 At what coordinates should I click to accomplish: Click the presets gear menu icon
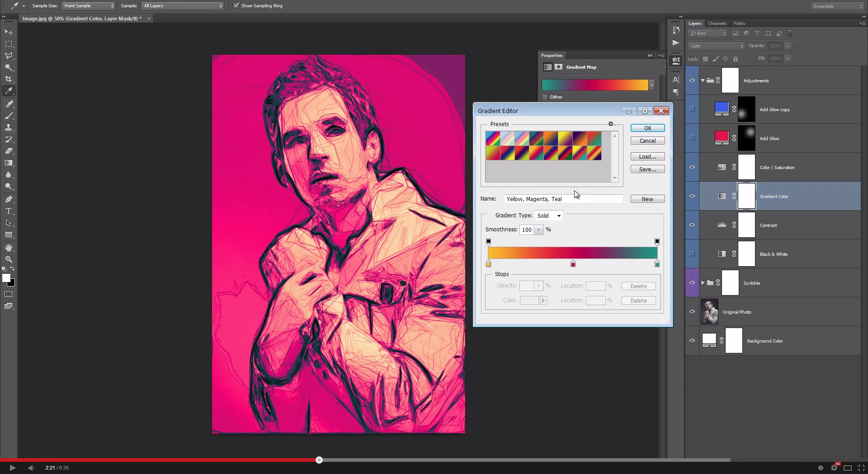coord(611,124)
